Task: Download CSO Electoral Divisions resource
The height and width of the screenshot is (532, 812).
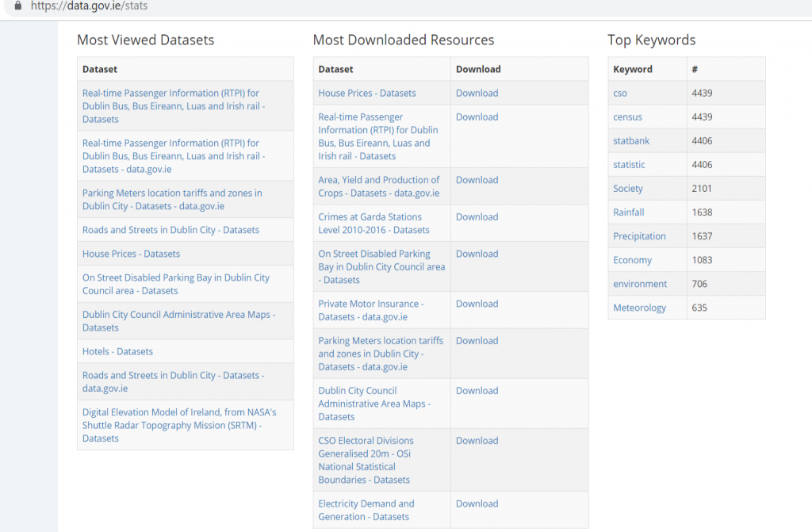Action: 477,441
